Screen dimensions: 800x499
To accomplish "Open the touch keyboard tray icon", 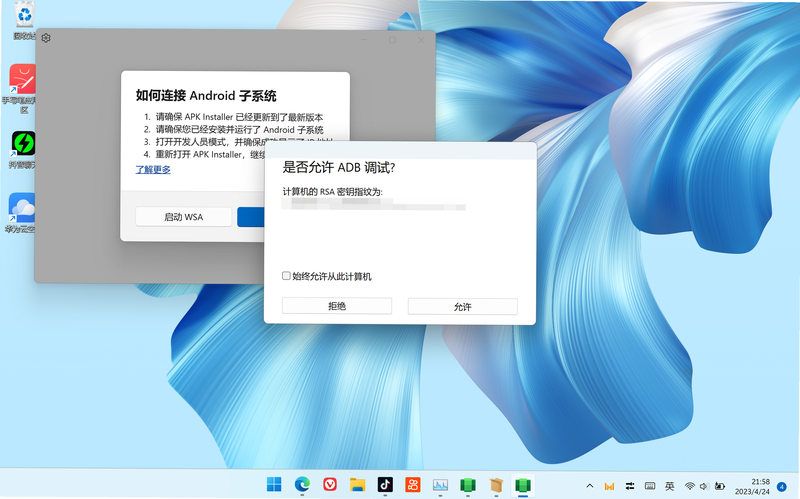I will (x=650, y=486).
